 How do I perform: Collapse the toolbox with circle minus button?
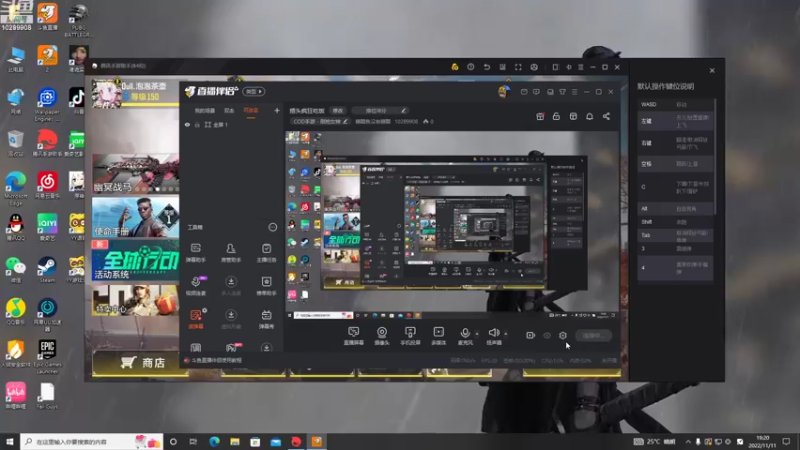273,227
